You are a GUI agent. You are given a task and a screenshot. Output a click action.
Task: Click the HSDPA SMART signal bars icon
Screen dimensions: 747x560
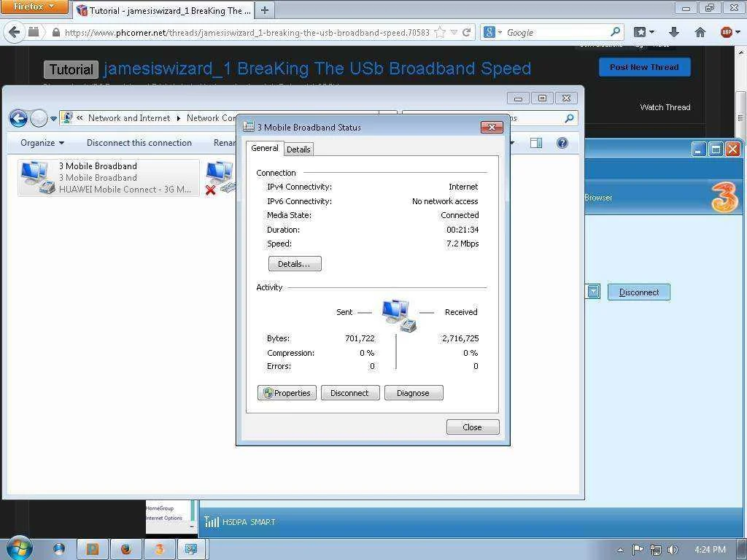point(212,522)
